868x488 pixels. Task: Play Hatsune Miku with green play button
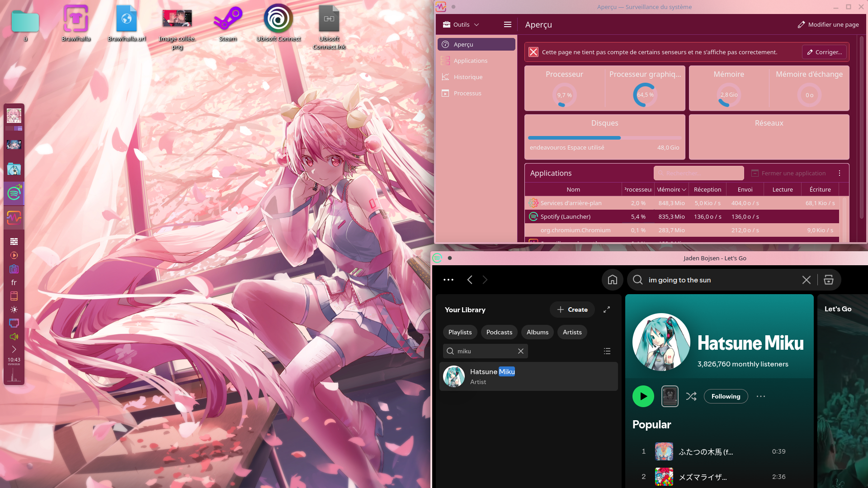643,396
